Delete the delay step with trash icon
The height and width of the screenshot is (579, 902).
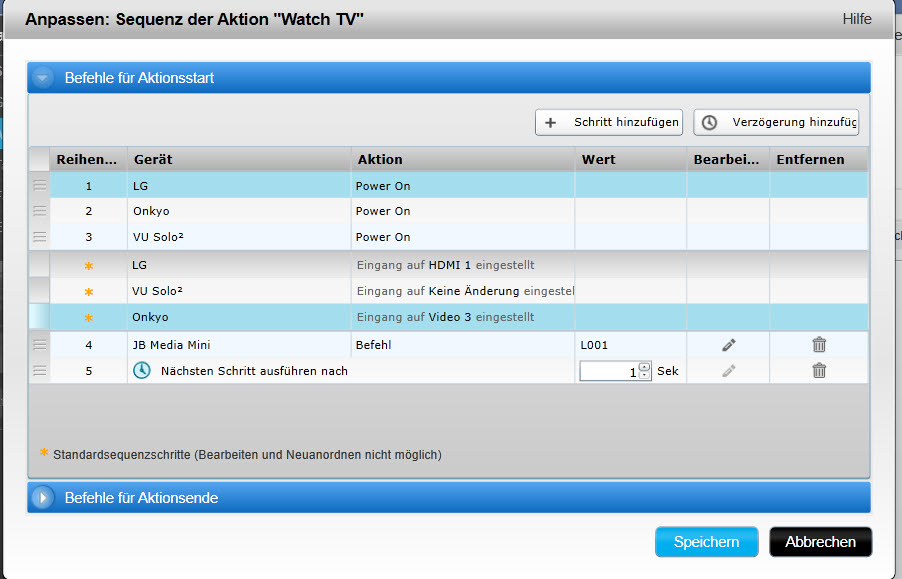819,370
